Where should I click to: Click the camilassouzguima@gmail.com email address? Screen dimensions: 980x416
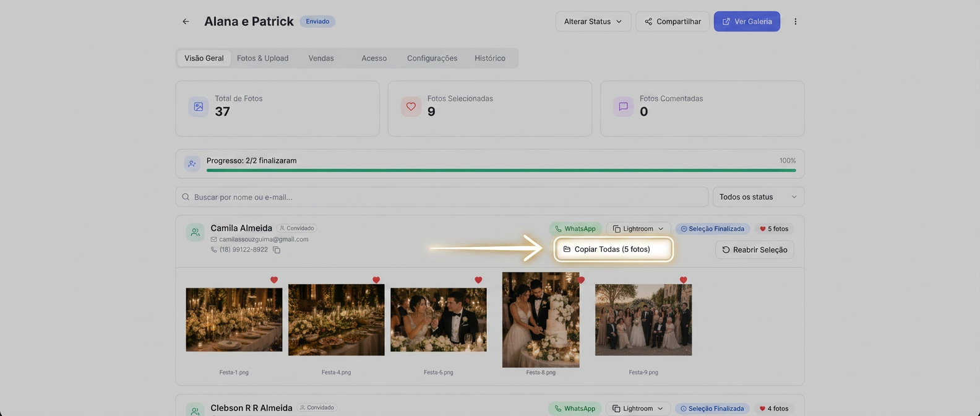point(264,240)
